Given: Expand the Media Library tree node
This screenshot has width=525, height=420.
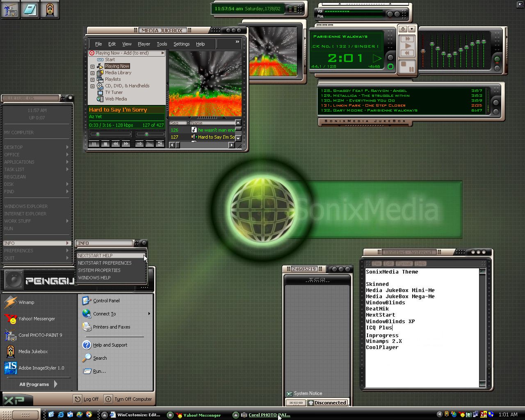Looking at the screenshot, I should pos(92,73).
